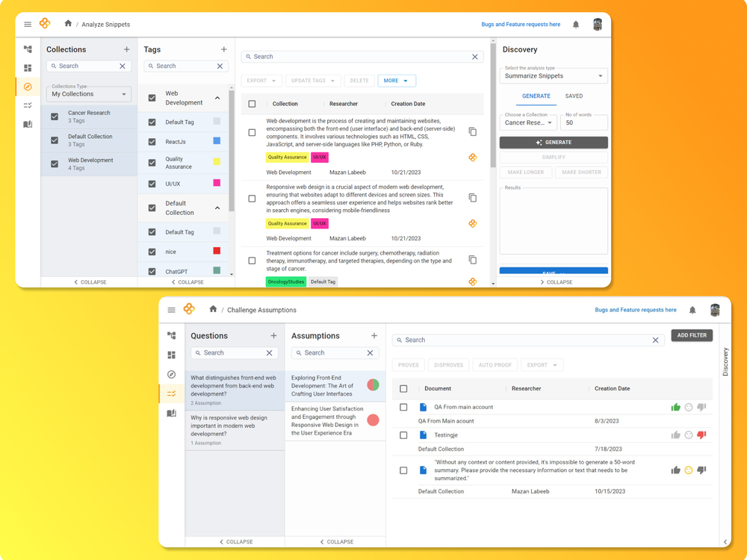Clear the Collections search field
This screenshot has width=747, height=560.
tap(123, 66)
